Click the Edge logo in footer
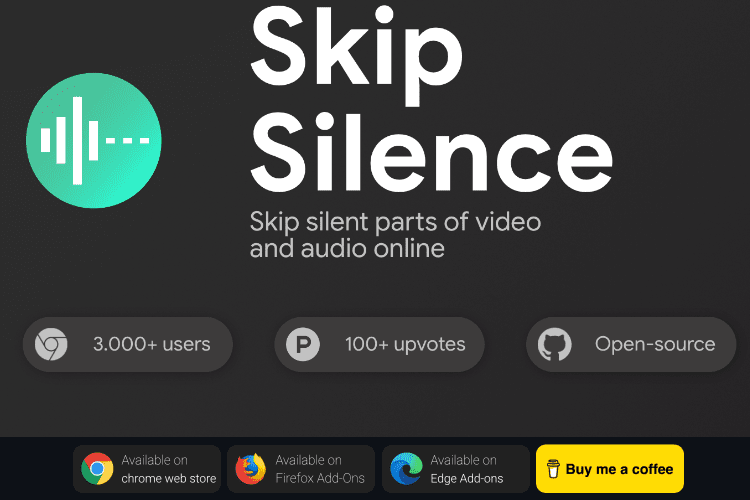The width and height of the screenshot is (750, 500). (x=406, y=469)
